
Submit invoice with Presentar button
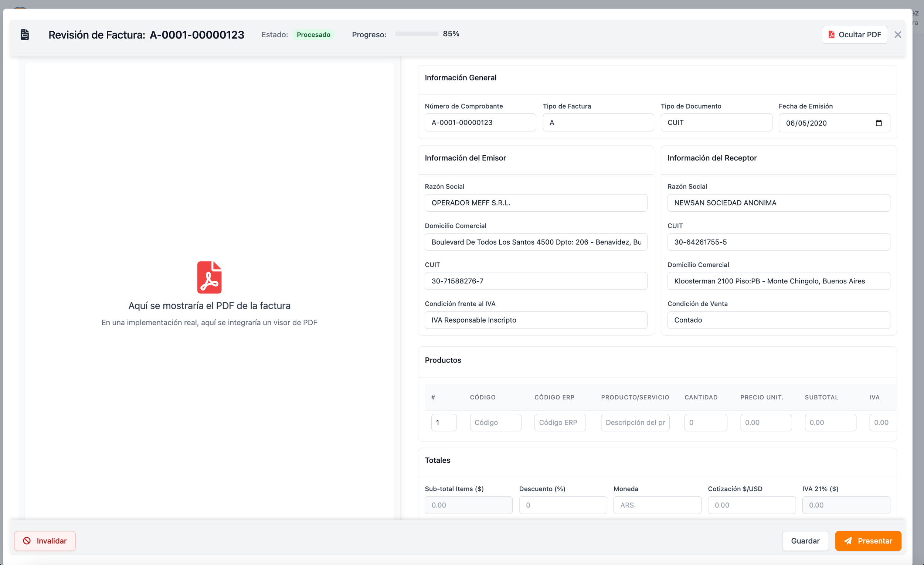click(868, 541)
